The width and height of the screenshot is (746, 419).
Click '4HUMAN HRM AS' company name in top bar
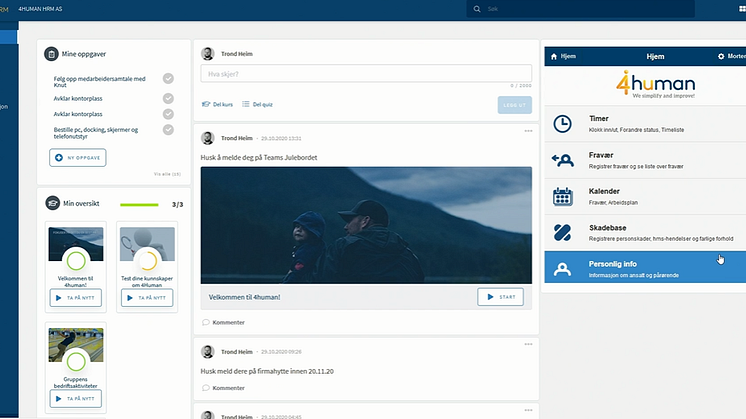[x=40, y=9]
